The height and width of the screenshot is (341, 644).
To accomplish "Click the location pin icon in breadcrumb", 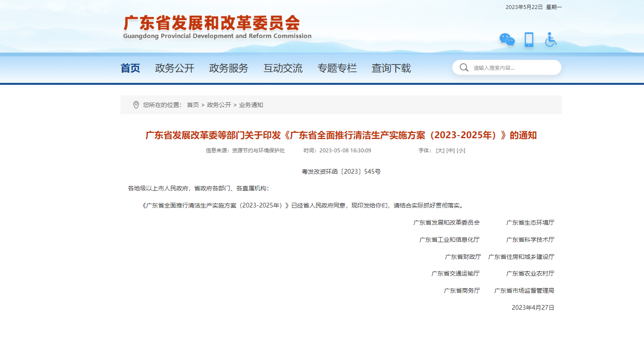I will [136, 104].
